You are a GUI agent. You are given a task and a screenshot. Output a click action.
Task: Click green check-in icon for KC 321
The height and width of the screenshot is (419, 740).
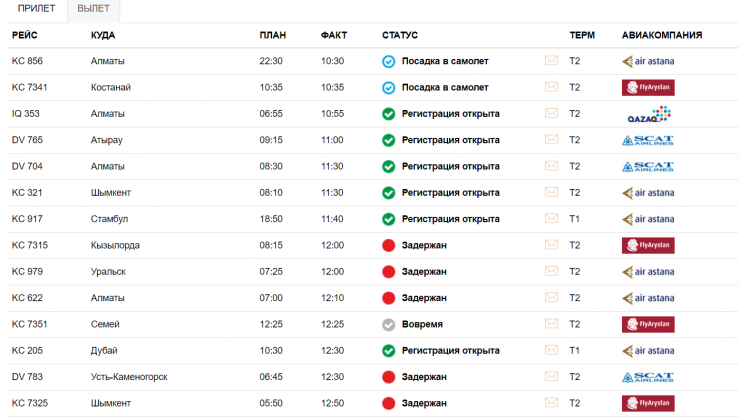tap(389, 193)
